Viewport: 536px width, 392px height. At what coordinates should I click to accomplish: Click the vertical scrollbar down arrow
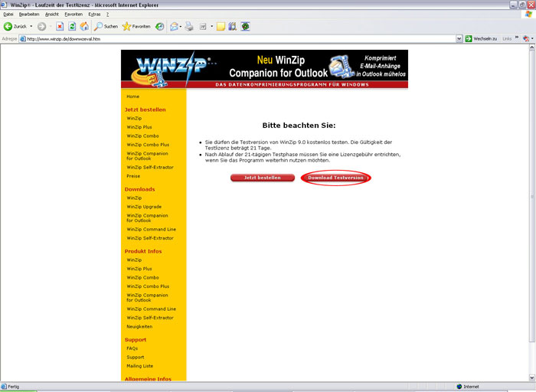pos(532,377)
